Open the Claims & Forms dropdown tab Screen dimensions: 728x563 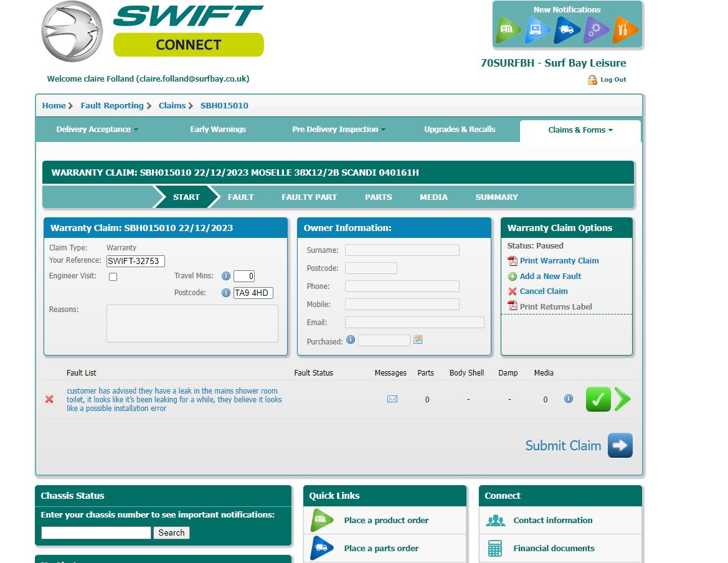point(580,130)
